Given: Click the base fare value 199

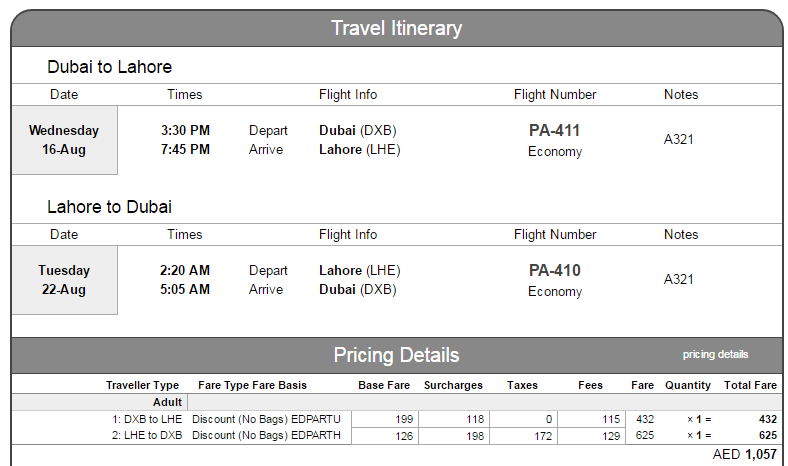Looking at the screenshot, I should coord(404,419).
